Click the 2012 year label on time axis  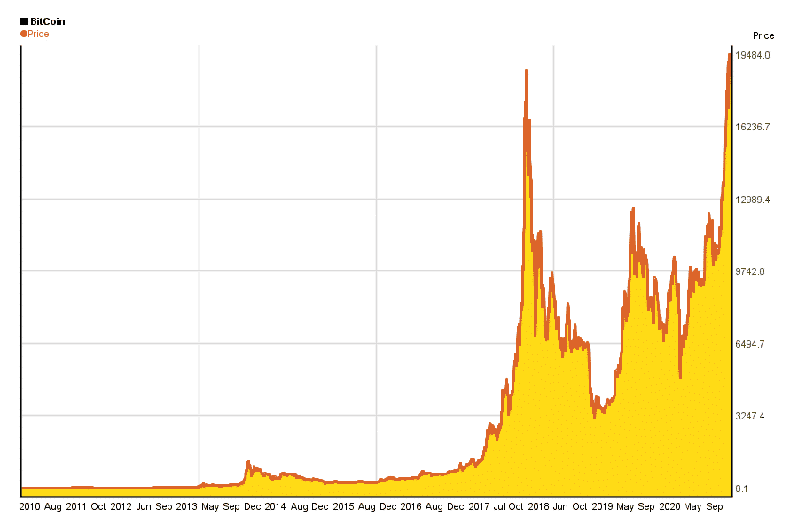[121, 506]
